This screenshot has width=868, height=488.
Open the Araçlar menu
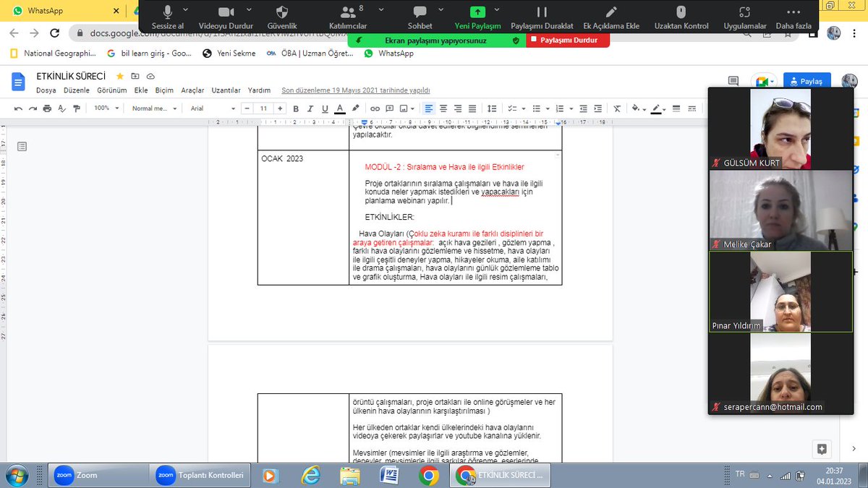point(192,90)
